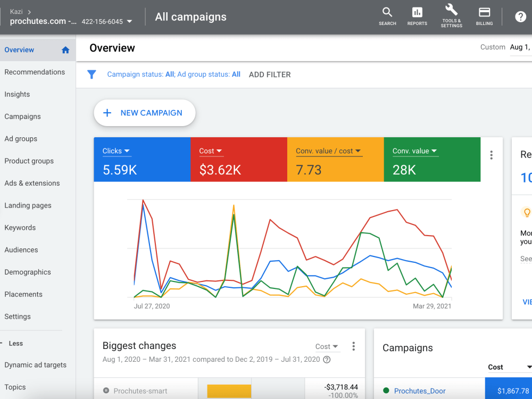Open the Prochutes_Door campaign link
This screenshot has width=532, height=399.
(420, 391)
